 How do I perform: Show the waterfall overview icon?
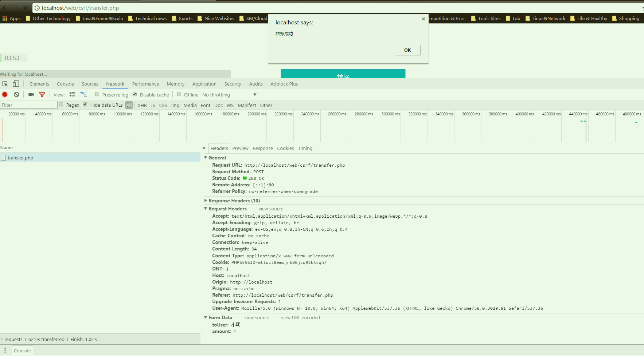[83, 95]
